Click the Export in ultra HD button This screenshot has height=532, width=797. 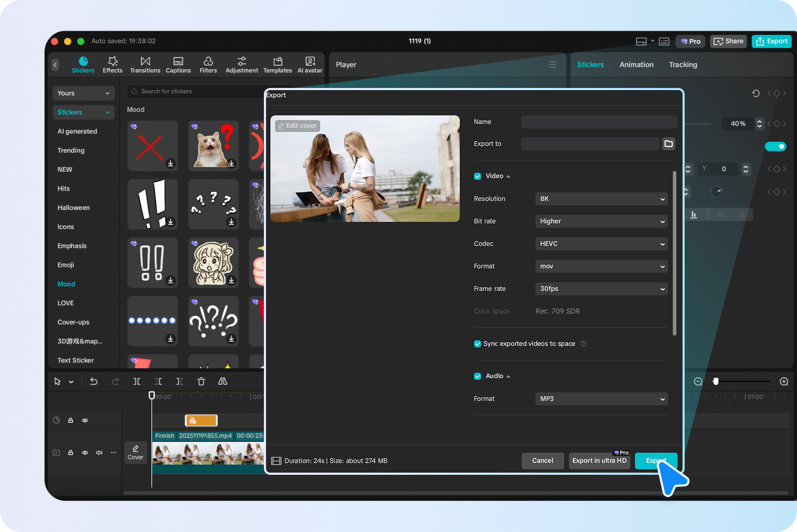[x=599, y=460]
